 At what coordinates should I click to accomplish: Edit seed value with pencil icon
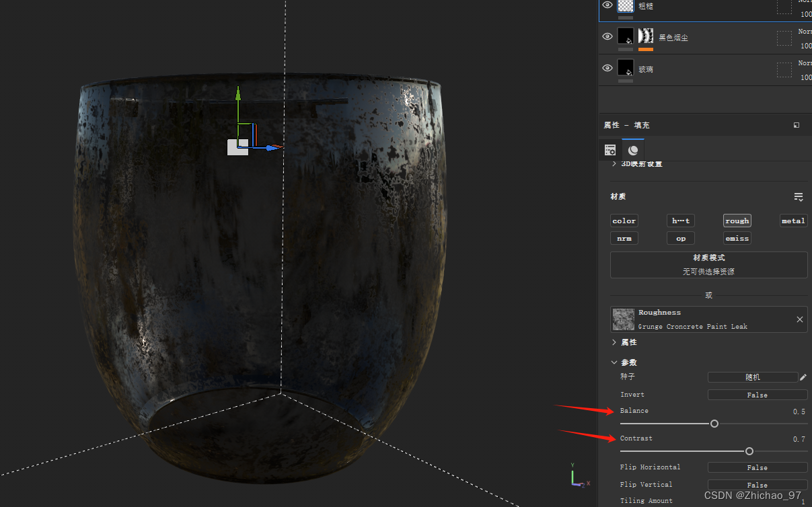(803, 377)
